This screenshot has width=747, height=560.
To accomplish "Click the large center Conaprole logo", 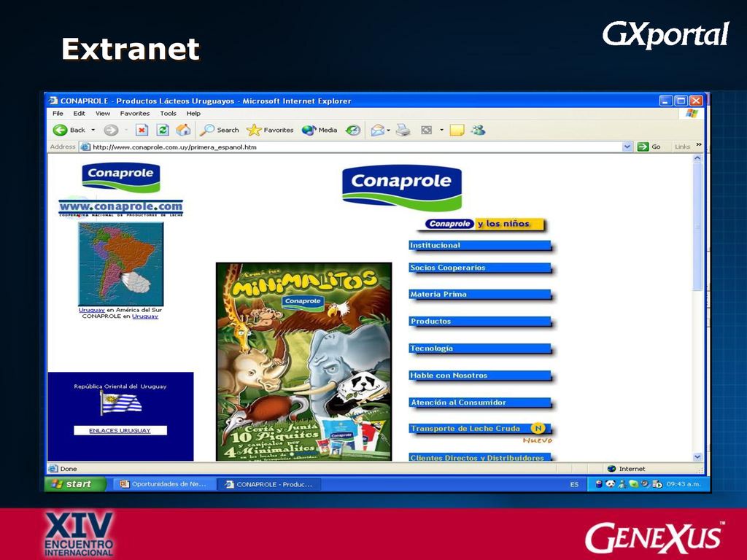I will coord(402,187).
